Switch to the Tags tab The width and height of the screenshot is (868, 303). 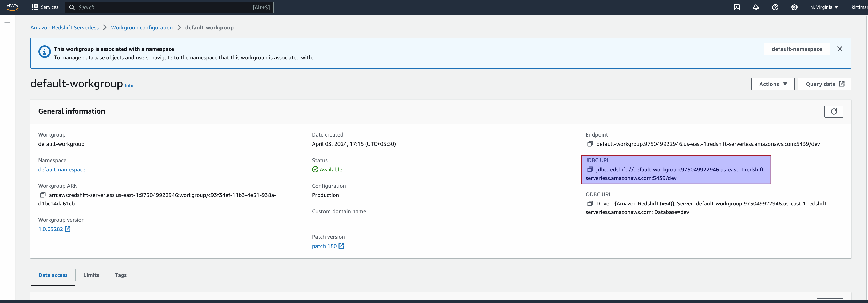click(x=121, y=275)
